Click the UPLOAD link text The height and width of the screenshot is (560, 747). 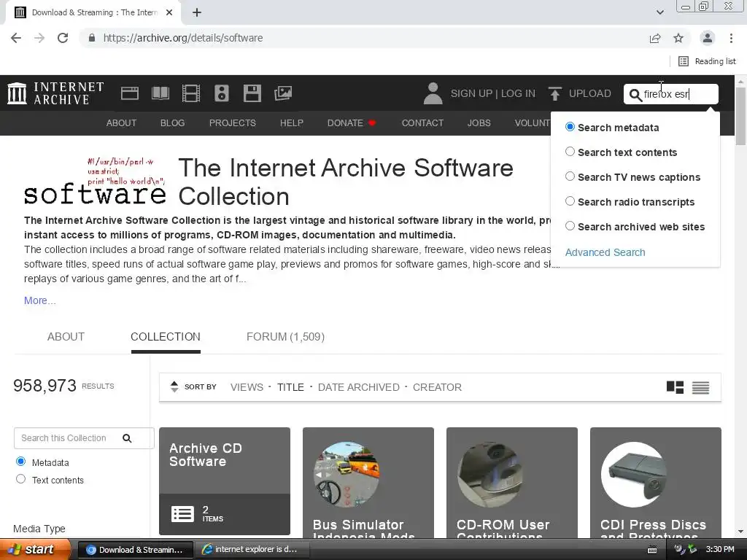click(x=589, y=93)
